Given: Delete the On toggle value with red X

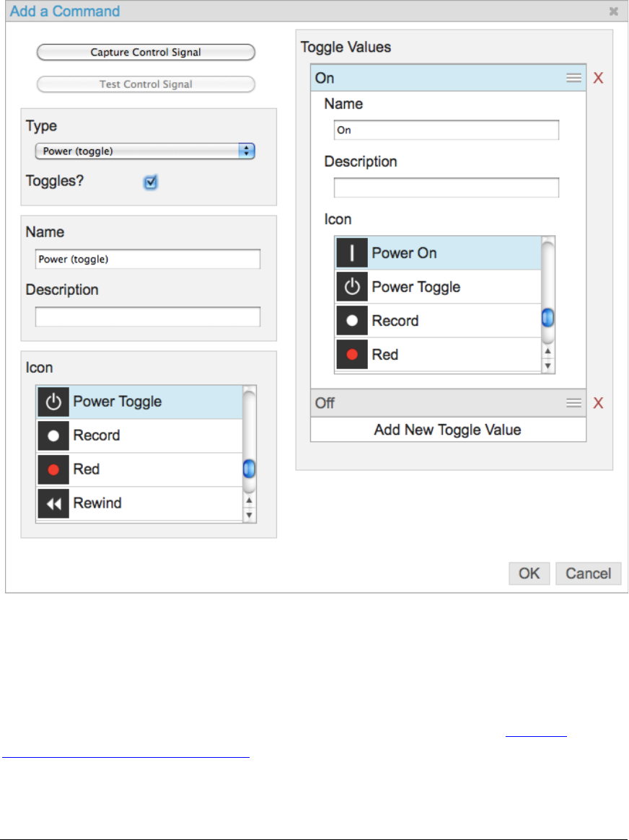Looking at the screenshot, I should click(598, 78).
